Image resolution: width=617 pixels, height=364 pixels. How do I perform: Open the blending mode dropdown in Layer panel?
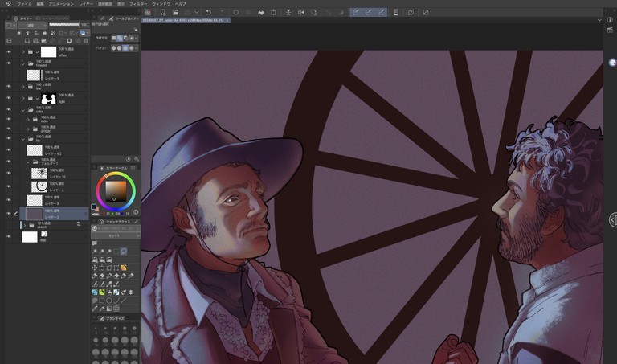click(x=32, y=25)
